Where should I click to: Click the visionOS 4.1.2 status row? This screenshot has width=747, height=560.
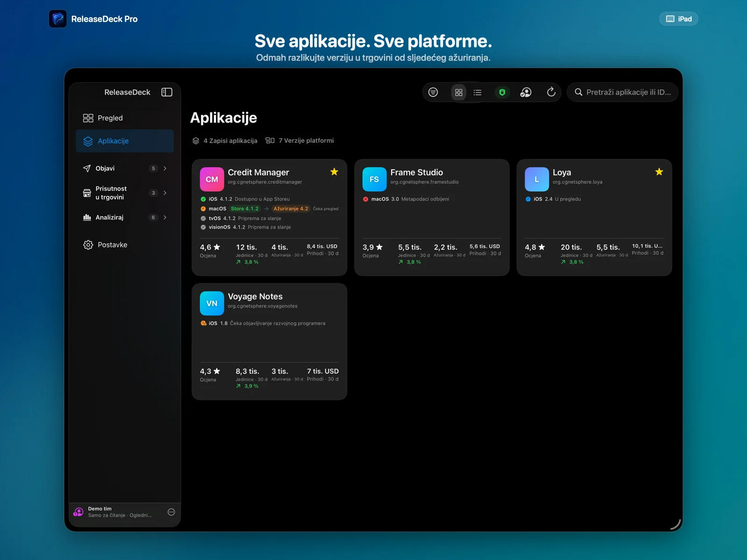[x=246, y=227]
